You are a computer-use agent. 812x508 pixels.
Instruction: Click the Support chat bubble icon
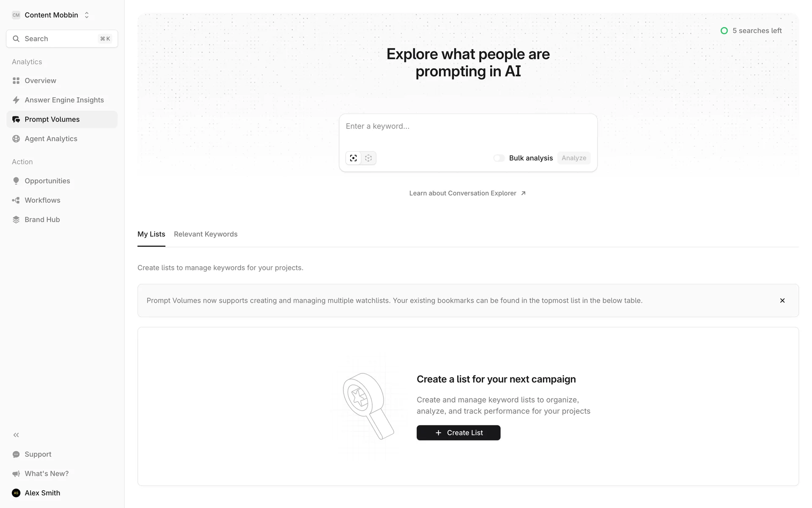pyautogui.click(x=16, y=454)
